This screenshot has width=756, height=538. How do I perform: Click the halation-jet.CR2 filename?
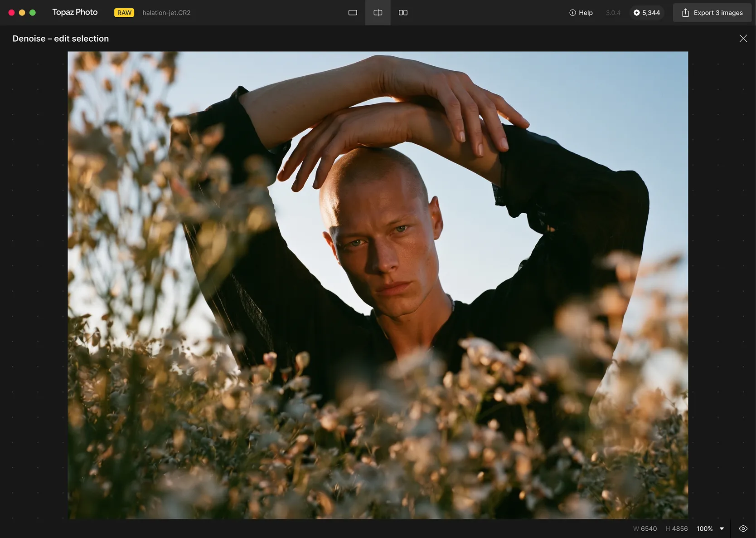click(166, 13)
